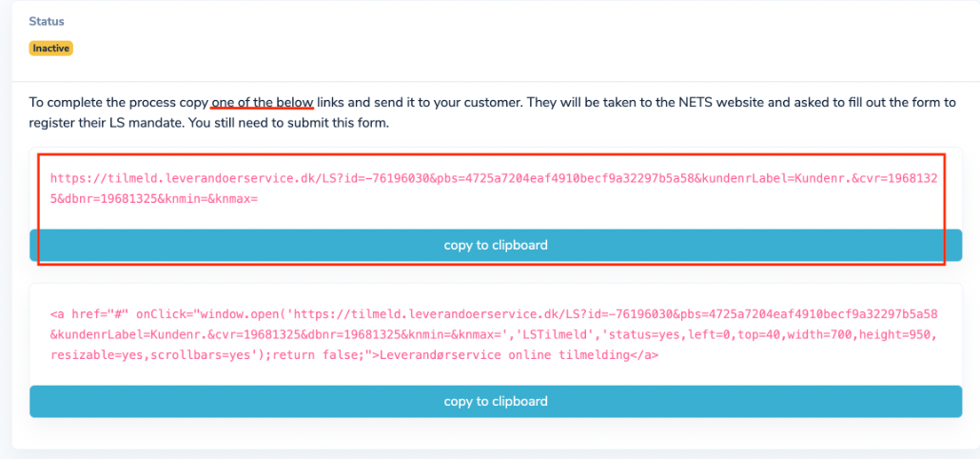This screenshot has height=459, width=980.
Task: Click "To complete the process copy" instruction start
Action: (119, 102)
